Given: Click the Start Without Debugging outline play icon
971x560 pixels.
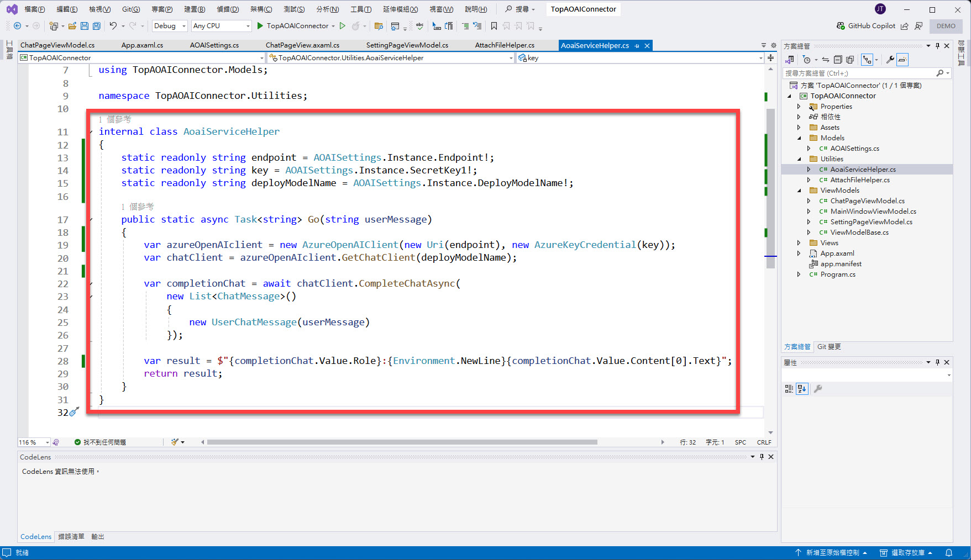Looking at the screenshot, I should coord(343,26).
